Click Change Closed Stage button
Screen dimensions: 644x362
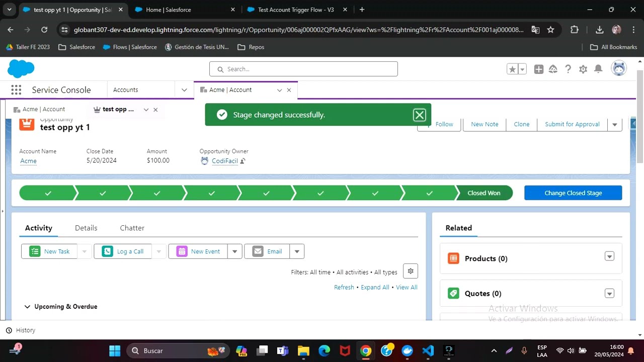click(x=573, y=193)
